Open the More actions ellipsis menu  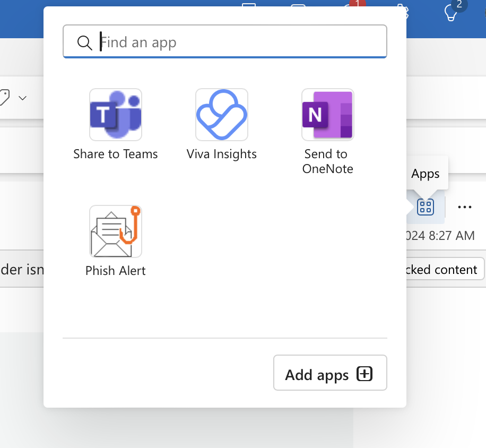pos(465,207)
